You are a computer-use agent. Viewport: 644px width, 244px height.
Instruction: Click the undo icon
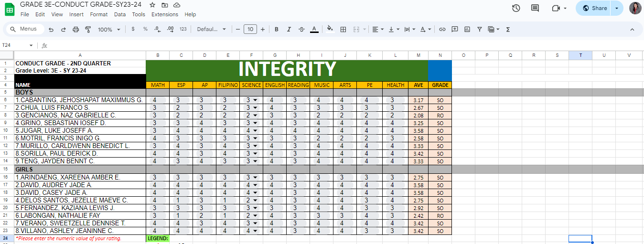click(x=51, y=30)
